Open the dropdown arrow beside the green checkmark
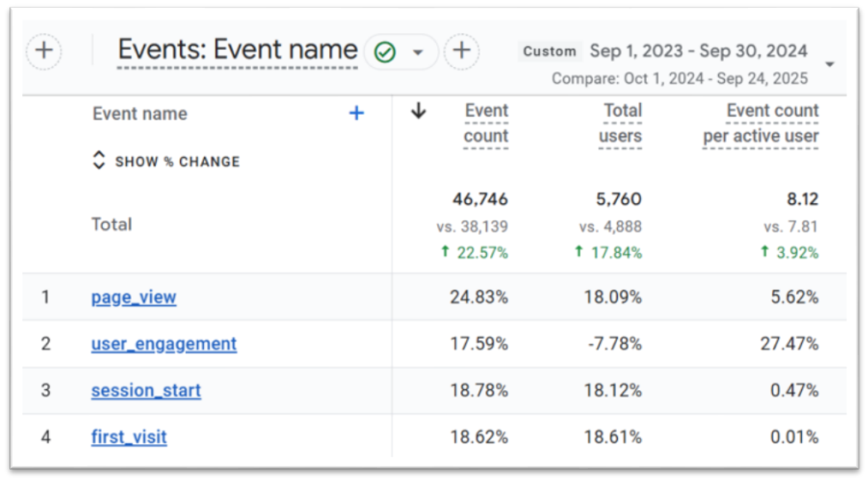Screen dimensions: 868x481 tap(418, 52)
